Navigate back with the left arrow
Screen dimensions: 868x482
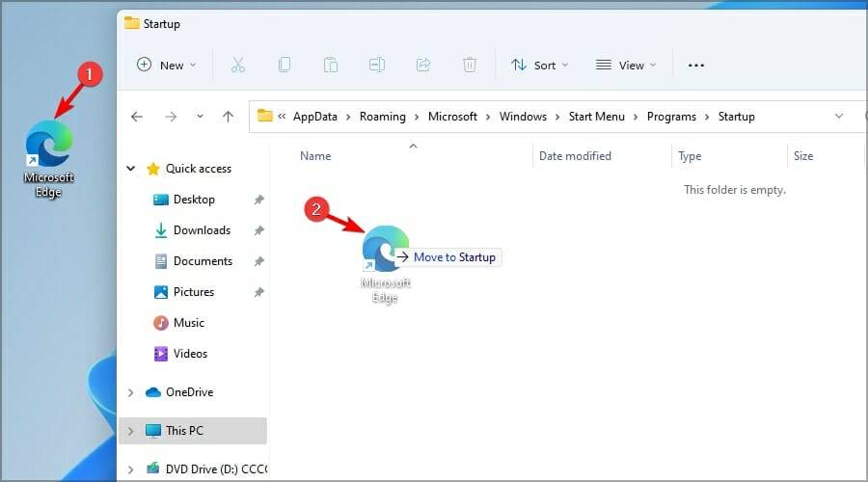click(x=137, y=117)
